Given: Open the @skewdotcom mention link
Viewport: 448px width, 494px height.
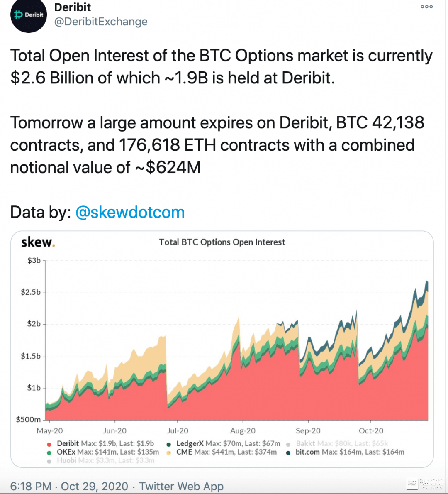Looking at the screenshot, I should (x=130, y=212).
